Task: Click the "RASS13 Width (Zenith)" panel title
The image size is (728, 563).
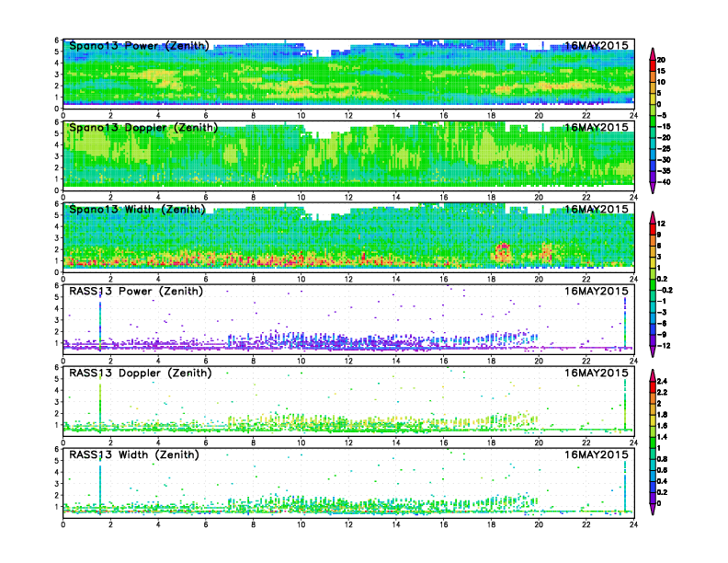Action: coord(133,454)
